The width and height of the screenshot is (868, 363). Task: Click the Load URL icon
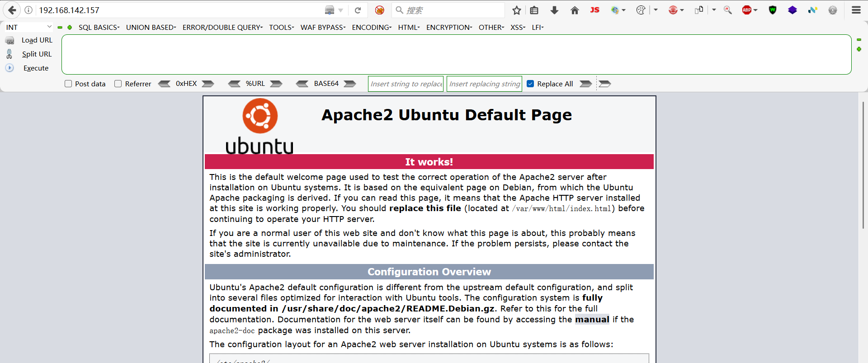pos(9,41)
